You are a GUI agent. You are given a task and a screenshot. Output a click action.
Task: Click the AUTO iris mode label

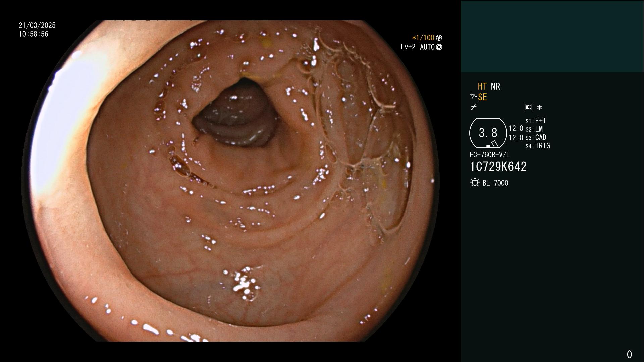tap(427, 47)
